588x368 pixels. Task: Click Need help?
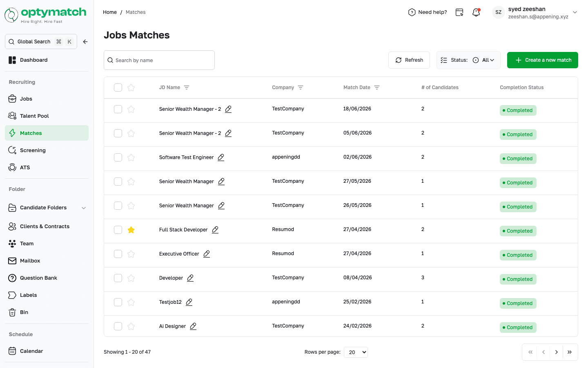point(428,12)
